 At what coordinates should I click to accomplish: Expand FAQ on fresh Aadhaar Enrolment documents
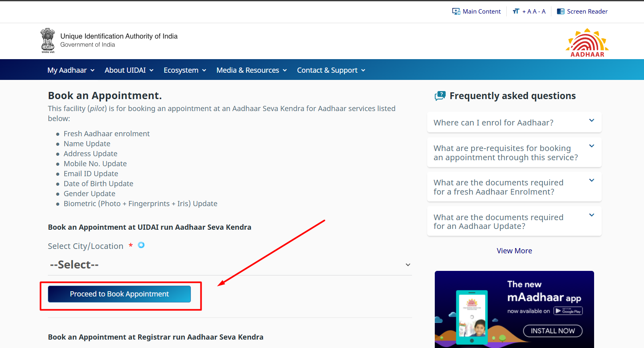(514, 187)
